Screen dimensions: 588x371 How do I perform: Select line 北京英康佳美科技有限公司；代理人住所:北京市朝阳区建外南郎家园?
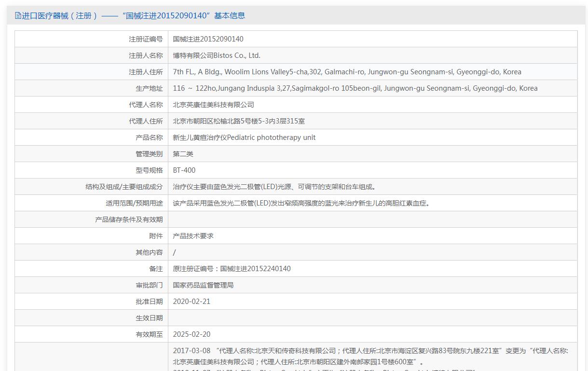299,362
